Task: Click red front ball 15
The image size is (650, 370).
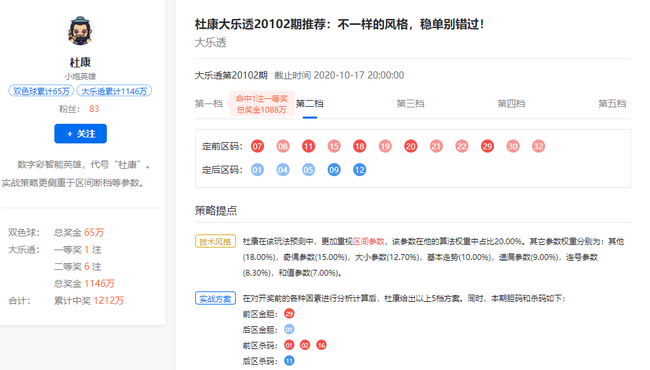Action: (334, 146)
